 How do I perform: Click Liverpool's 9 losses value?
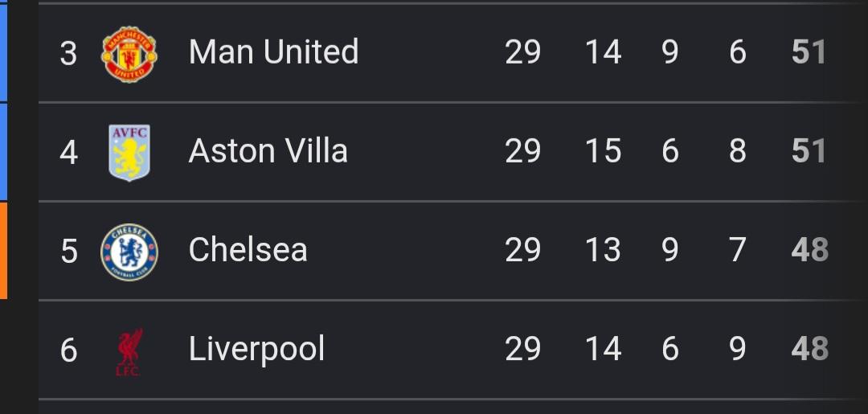pos(737,349)
